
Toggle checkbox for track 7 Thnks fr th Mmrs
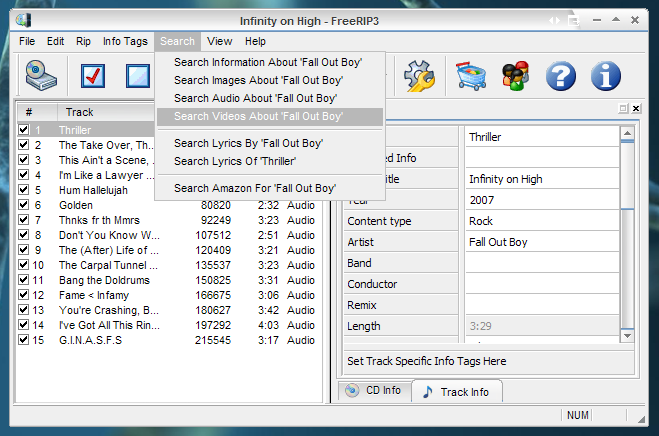tap(24, 219)
